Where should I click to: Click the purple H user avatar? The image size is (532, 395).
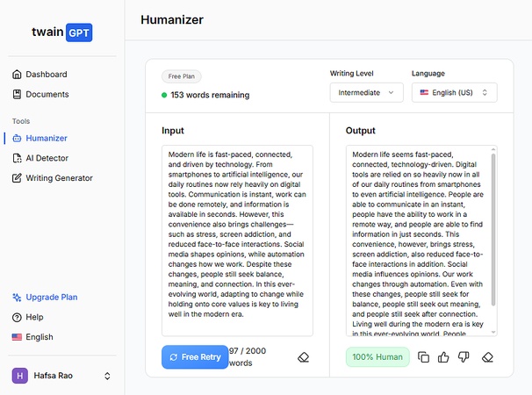point(19,376)
